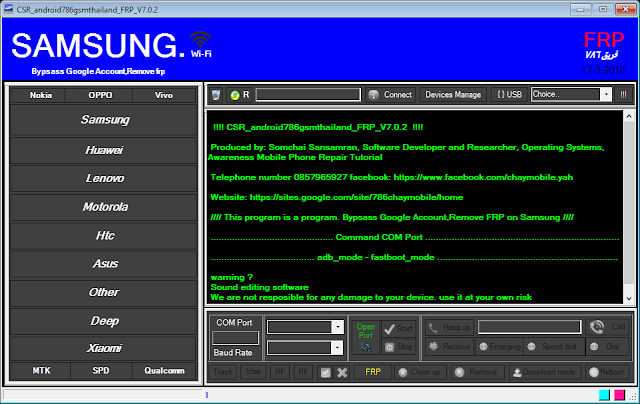Focus the text field beside the R icon

(308, 95)
